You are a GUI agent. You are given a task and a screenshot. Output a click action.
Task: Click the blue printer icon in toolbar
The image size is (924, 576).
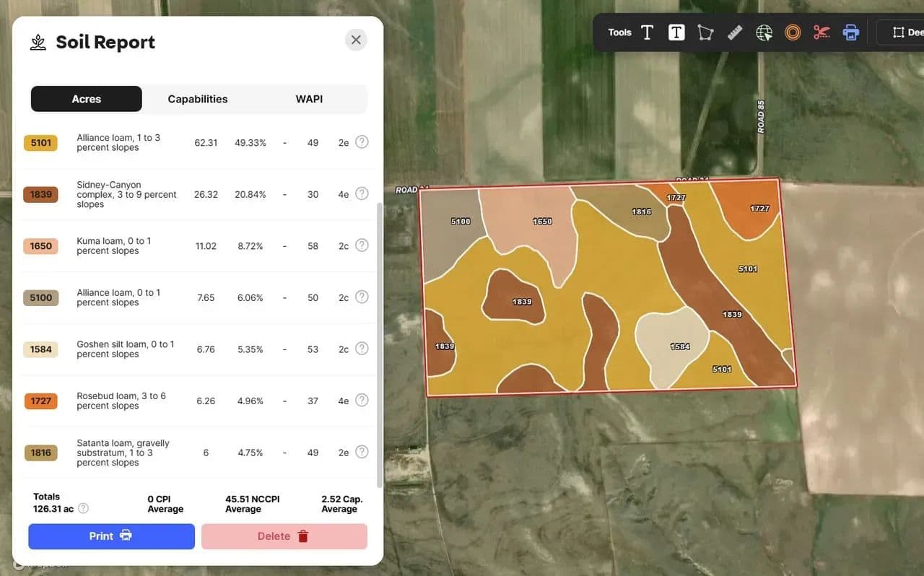(x=851, y=32)
